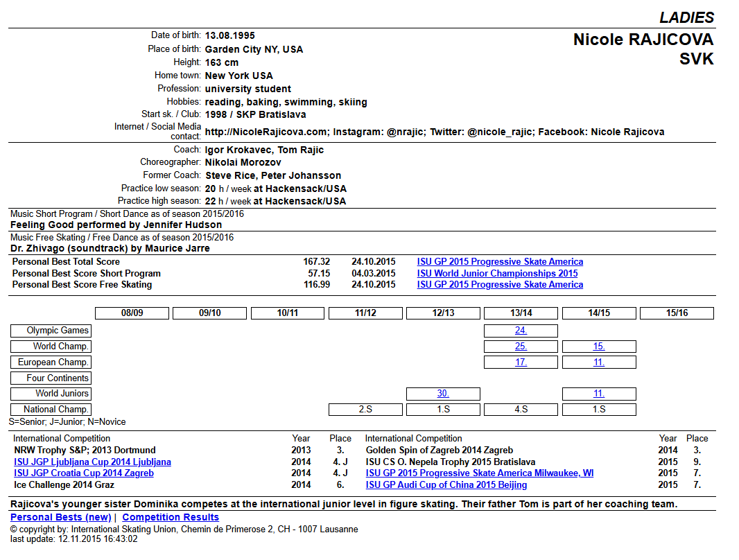Click the last update timestamp 12.11.2015 16:43:02
The height and width of the screenshot is (560, 739).
pyautogui.click(x=98, y=539)
